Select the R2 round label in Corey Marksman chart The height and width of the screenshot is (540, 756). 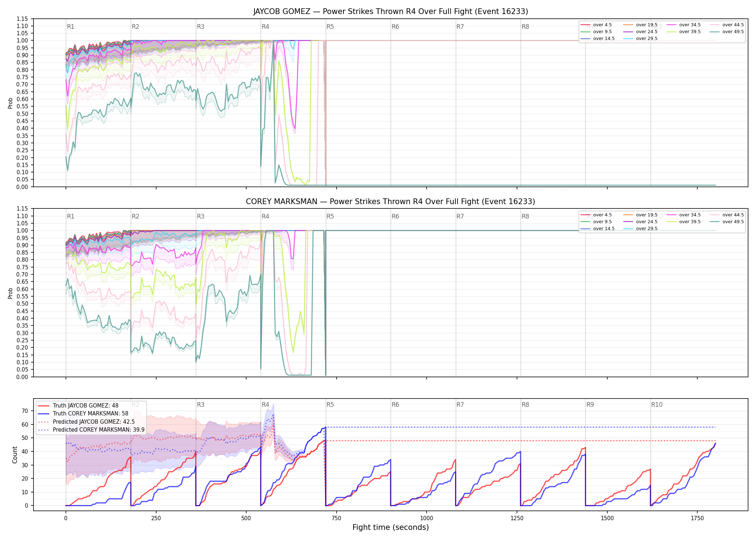[135, 216]
